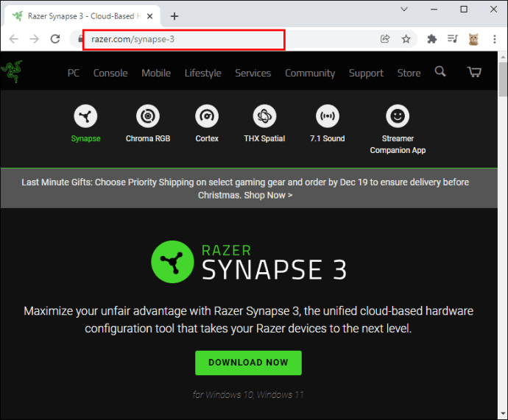Click the cat profile avatar
Viewport: 508px width, 420px height.
(473, 39)
